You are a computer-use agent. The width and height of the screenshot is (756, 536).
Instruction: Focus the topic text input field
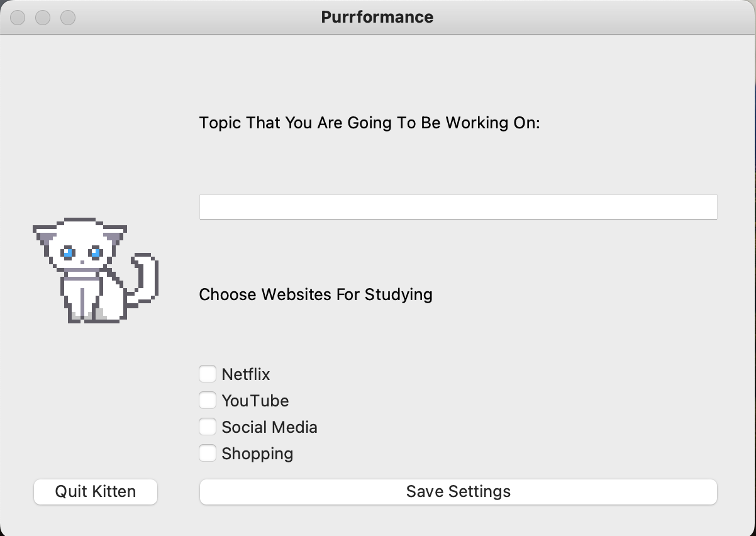click(x=458, y=207)
